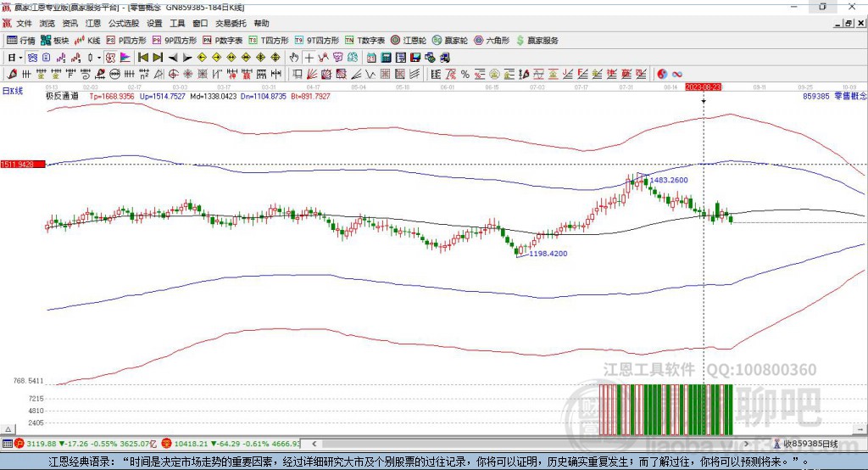Screen dimensions: 868x470
Task: Click the status bar grid icon
Action: (x=7, y=444)
